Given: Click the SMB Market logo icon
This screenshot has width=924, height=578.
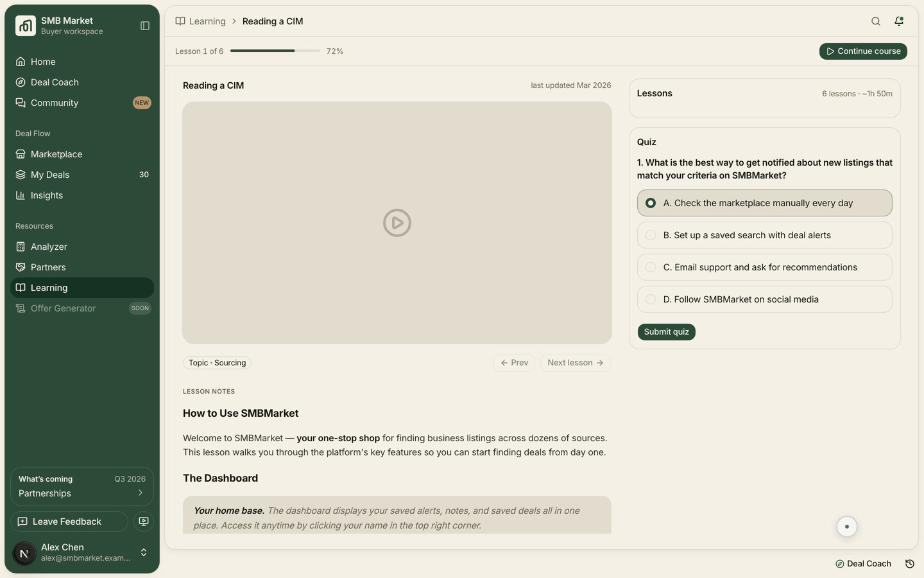Looking at the screenshot, I should (26, 26).
